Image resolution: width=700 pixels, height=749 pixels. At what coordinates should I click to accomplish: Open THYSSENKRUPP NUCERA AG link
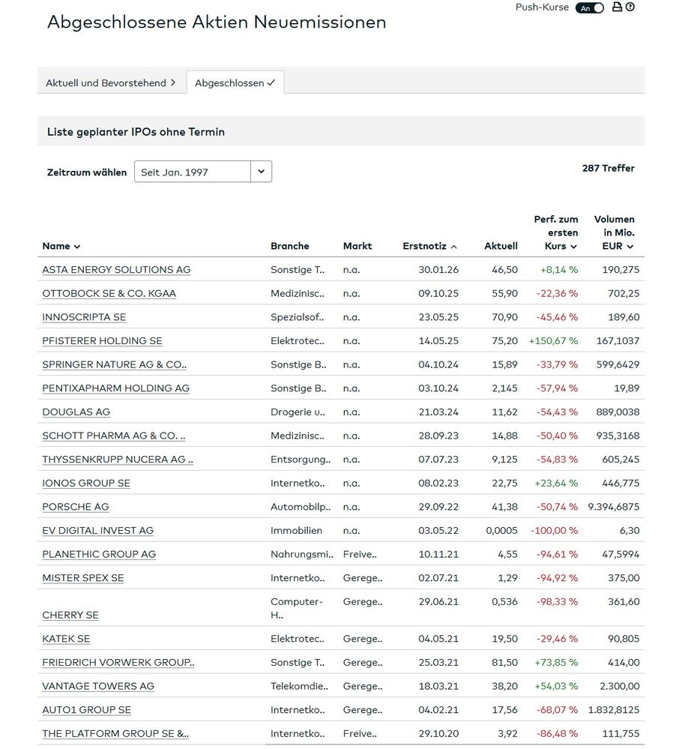tap(118, 460)
